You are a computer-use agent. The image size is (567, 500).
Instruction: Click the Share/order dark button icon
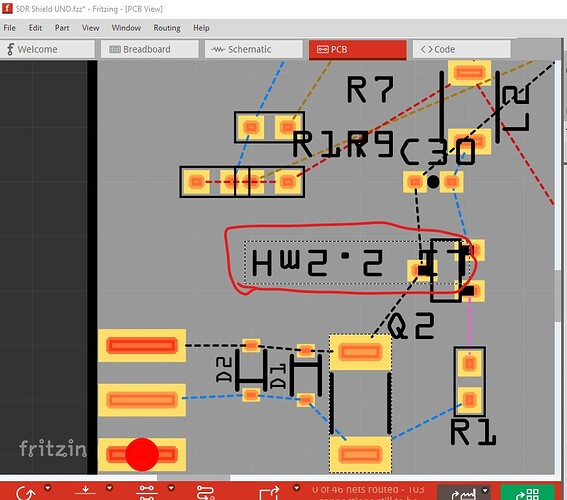point(464,492)
